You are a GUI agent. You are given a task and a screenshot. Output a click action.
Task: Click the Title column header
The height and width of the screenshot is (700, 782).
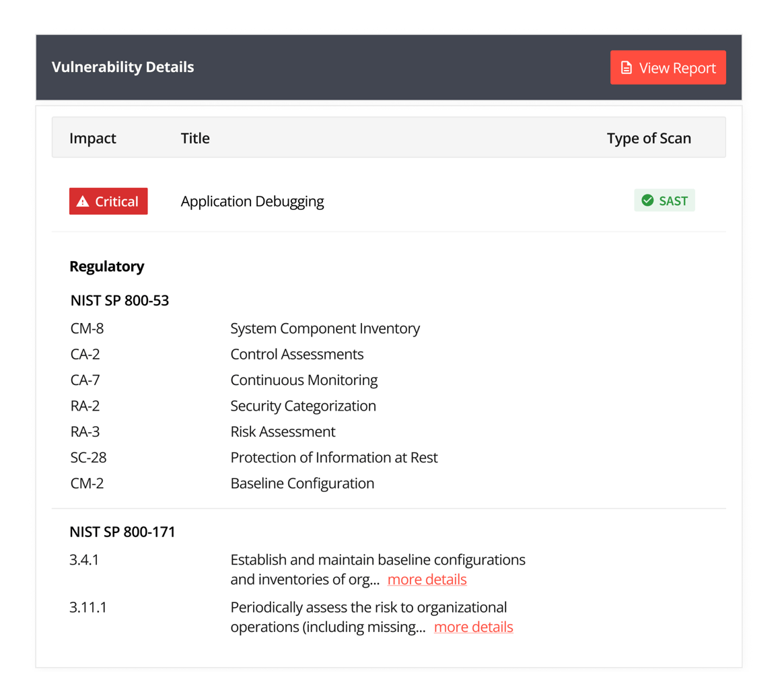point(194,138)
